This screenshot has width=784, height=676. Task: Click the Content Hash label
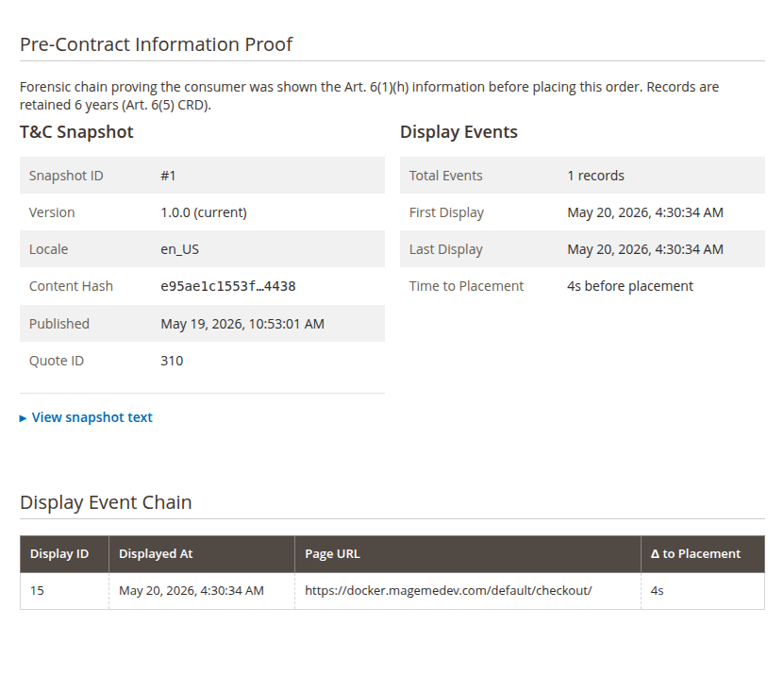71,286
